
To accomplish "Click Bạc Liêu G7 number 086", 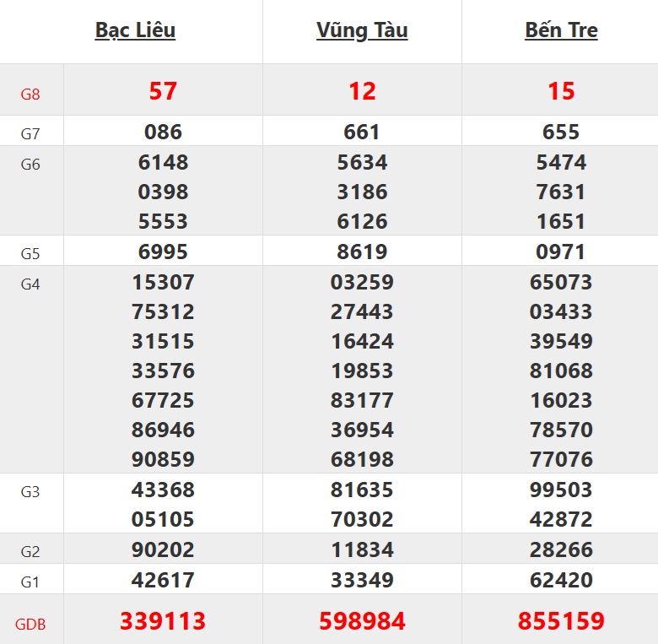I will [163, 132].
